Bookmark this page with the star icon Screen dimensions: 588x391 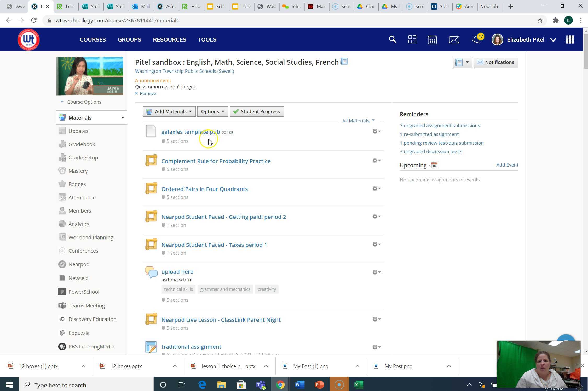point(540,20)
